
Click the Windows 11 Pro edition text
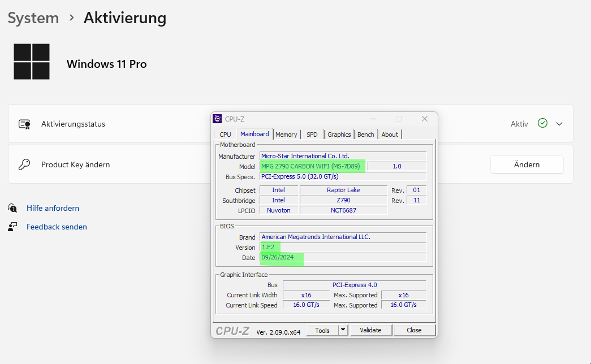coord(107,64)
